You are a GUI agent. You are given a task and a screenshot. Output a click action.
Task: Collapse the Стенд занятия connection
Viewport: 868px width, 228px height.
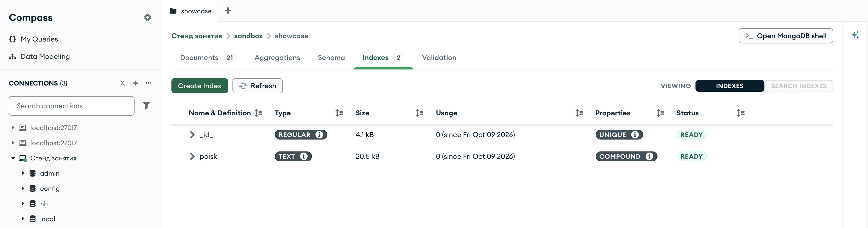coord(13,158)
